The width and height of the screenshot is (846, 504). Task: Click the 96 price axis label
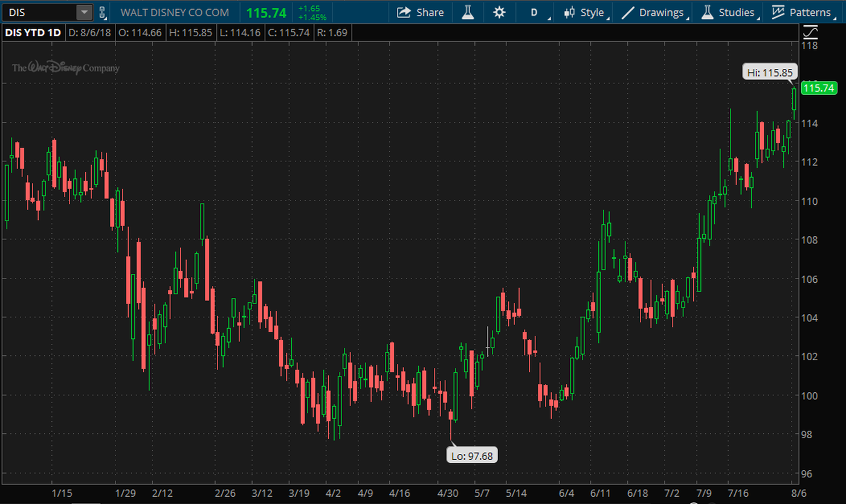pos(807,473)
